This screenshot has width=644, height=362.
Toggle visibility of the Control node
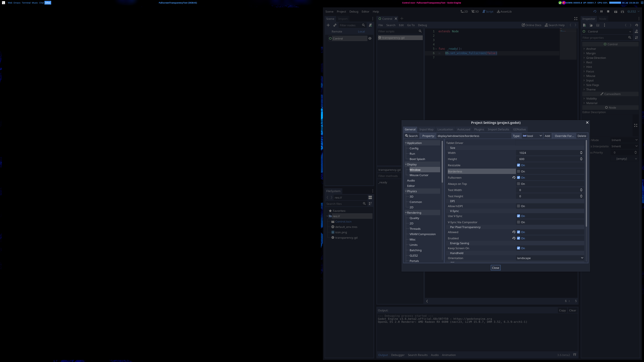click(370, 38)
